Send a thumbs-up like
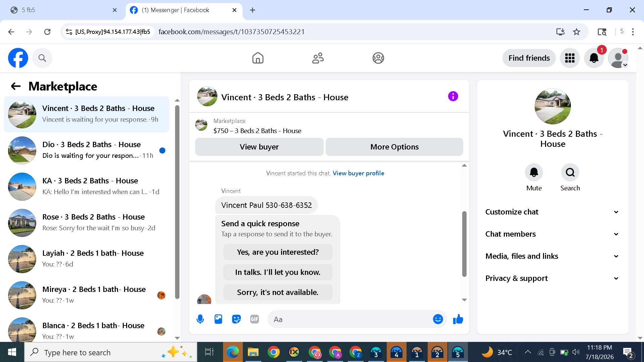Image resolution: width=644 pixels, height=362 pixels. (x=458, y=319)
